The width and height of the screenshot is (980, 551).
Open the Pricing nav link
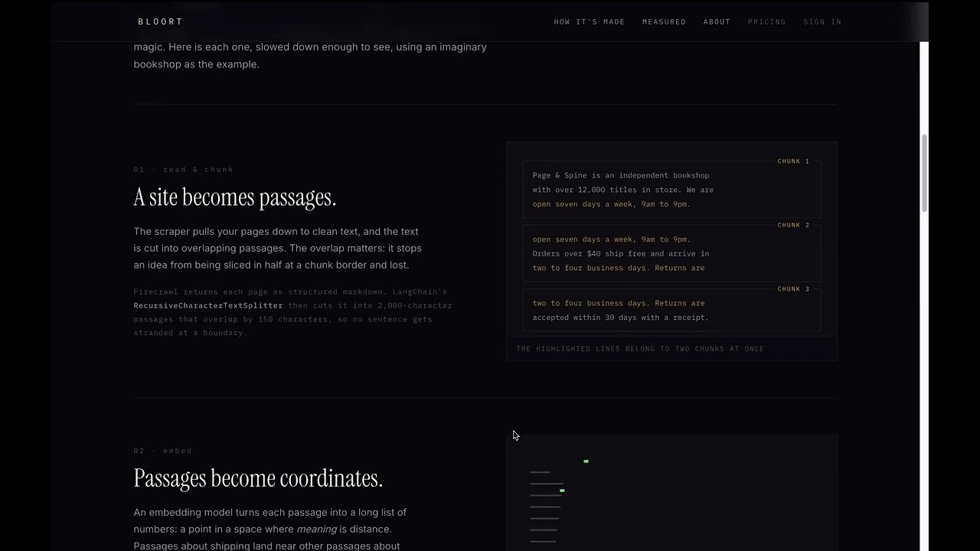766,21
